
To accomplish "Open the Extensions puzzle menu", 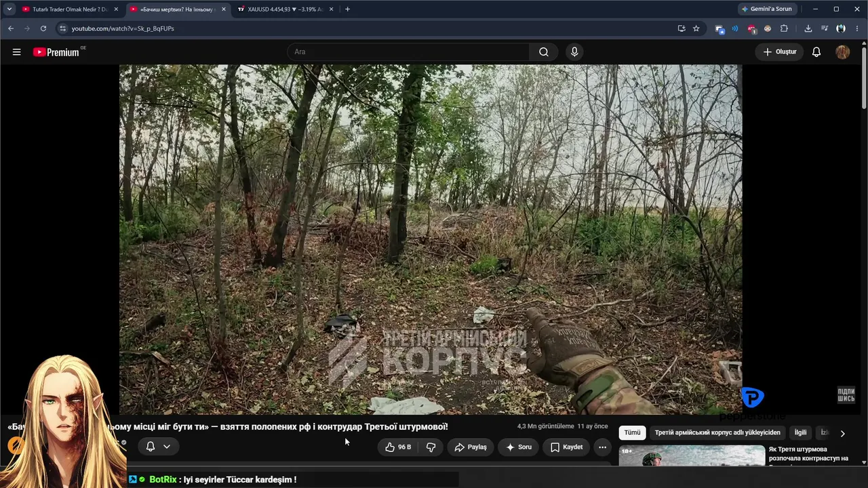I will pyautogui.click(x=784, y=28).
